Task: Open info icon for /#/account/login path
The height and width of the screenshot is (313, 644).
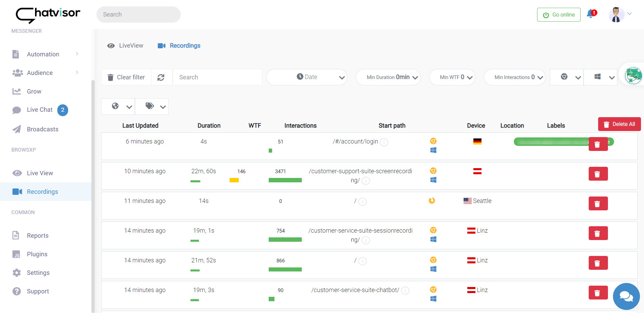Action: pyautogui.click(x=384, y=142)
